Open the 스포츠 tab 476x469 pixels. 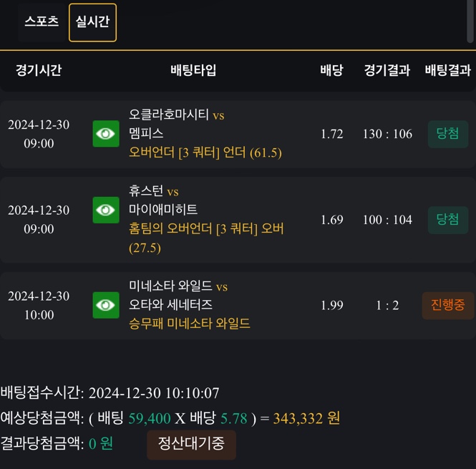[x=42, y=21]
